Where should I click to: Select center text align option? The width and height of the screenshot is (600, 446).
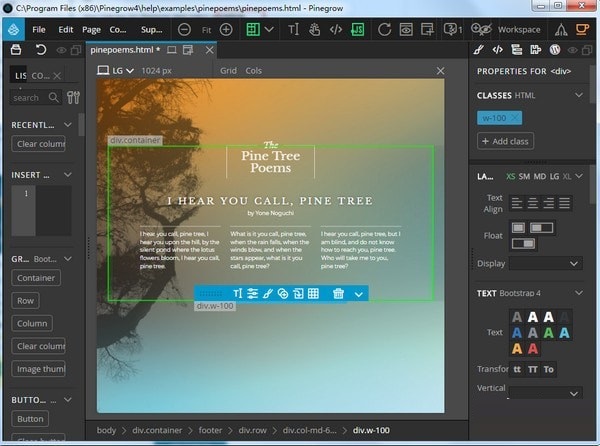tap(533, 203)
